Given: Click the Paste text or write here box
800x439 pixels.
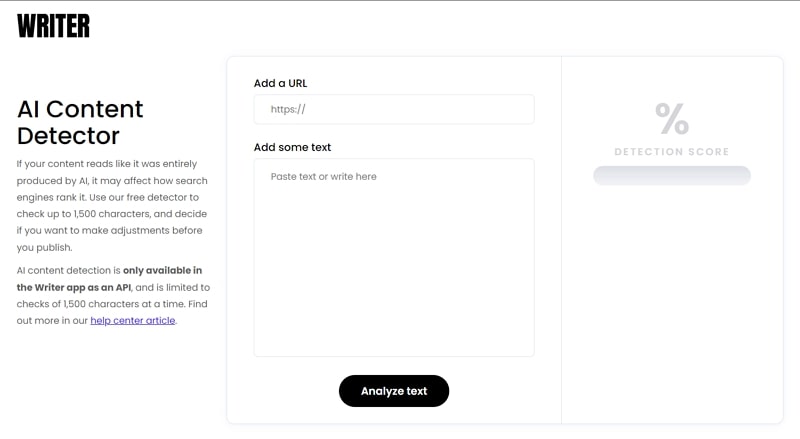Looking at the screenshot, I should (x=394, y=257).
